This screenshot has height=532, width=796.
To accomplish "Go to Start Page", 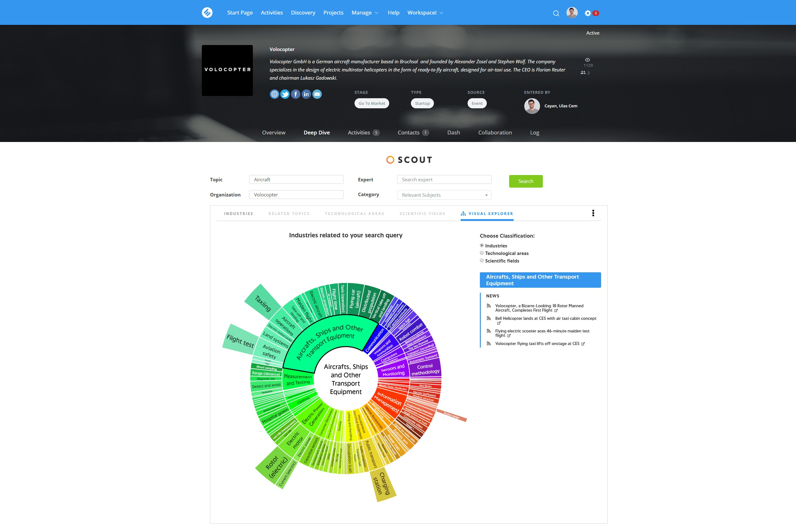I will click(240, 13).
